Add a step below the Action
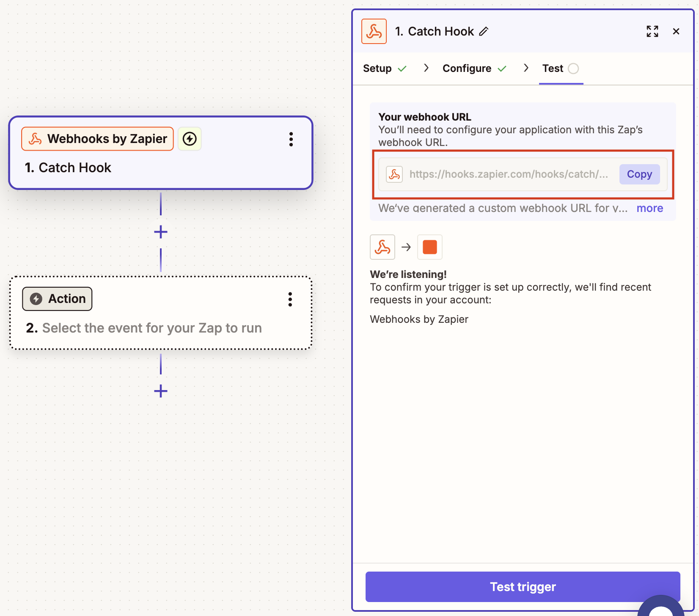 tap(161, 391)
